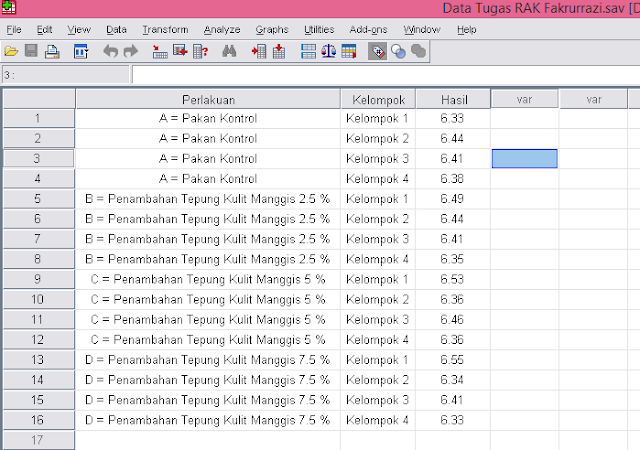This screenshot has height=450, width=640.
Task: Click the Find binoculars icon
Action: pos(229,51)
